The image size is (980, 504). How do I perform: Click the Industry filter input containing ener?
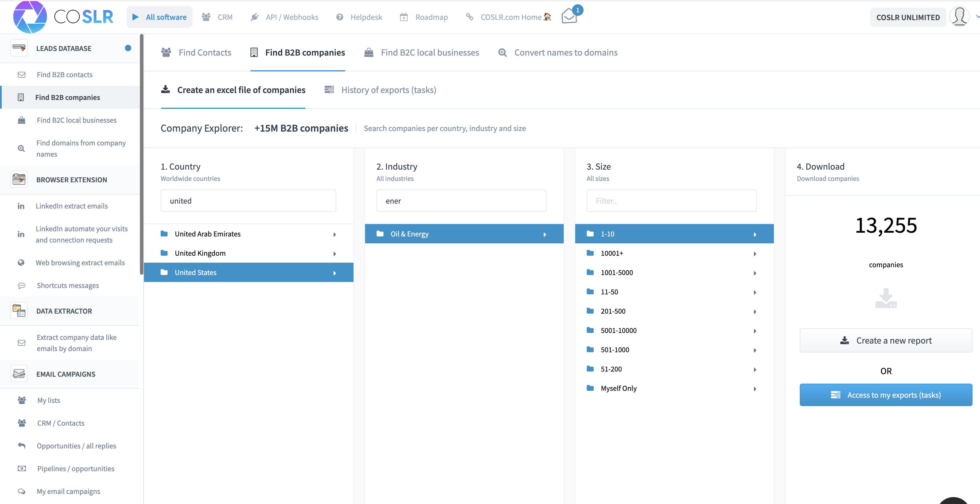click(461, 201)
